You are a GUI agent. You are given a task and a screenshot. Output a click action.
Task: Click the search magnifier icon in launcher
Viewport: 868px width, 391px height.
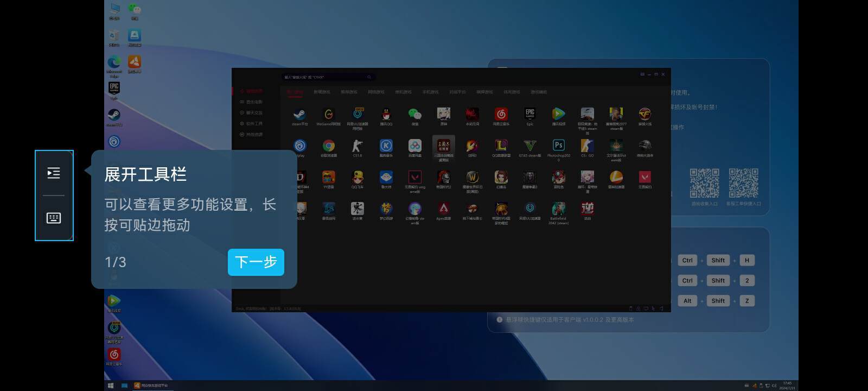369,77
